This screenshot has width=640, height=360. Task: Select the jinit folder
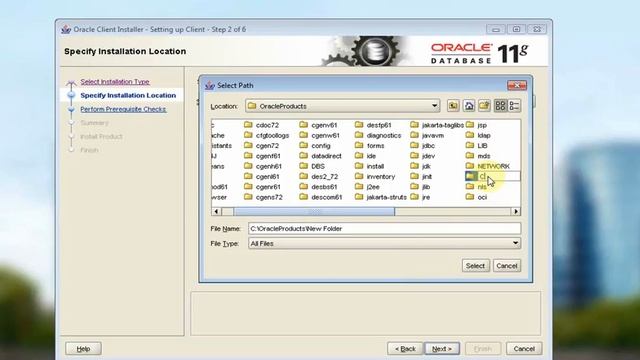[x=422, y=176]
